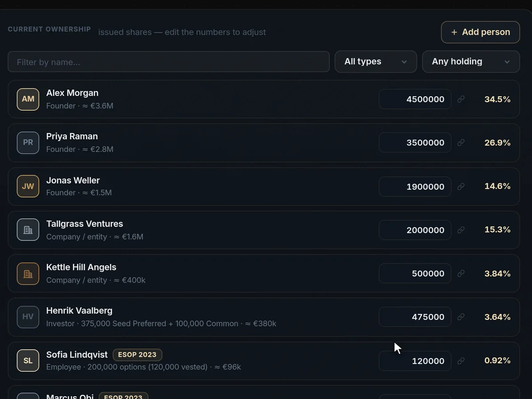Edit Jonas Weller's 1900000 shares field
Image resolution: width=532 pixels, height=399 pixels.
click(x=415, y=187)
